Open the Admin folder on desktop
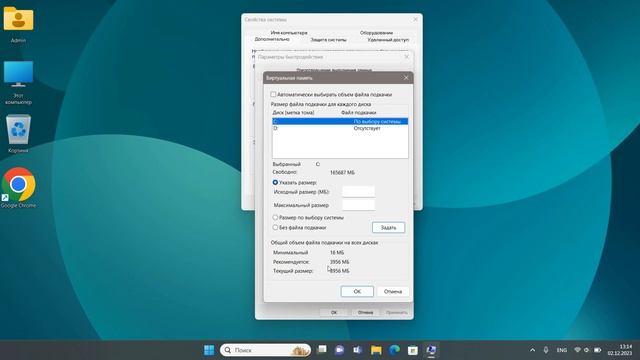This screenshot has height=360, width=640. tap(18, 24)
